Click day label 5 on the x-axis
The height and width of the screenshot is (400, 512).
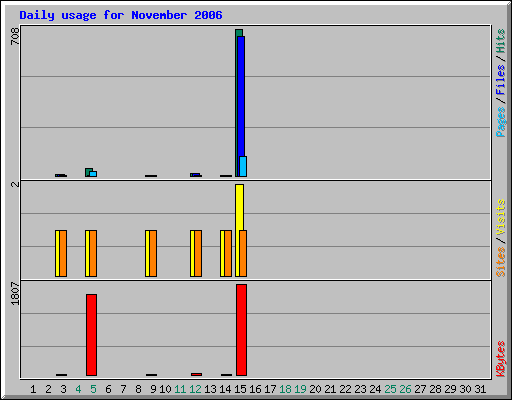pos(93,389)
